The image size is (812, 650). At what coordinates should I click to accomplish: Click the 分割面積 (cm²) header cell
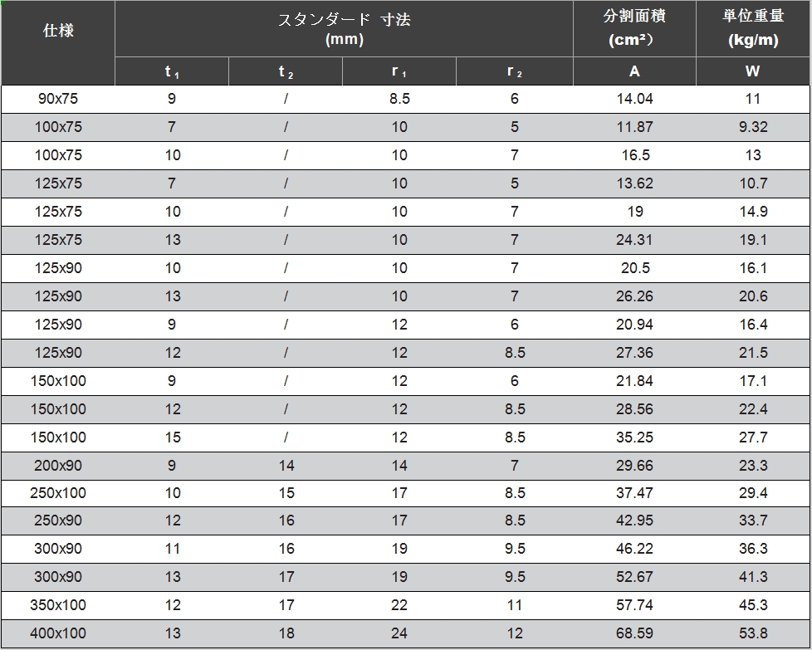[634, 29]
